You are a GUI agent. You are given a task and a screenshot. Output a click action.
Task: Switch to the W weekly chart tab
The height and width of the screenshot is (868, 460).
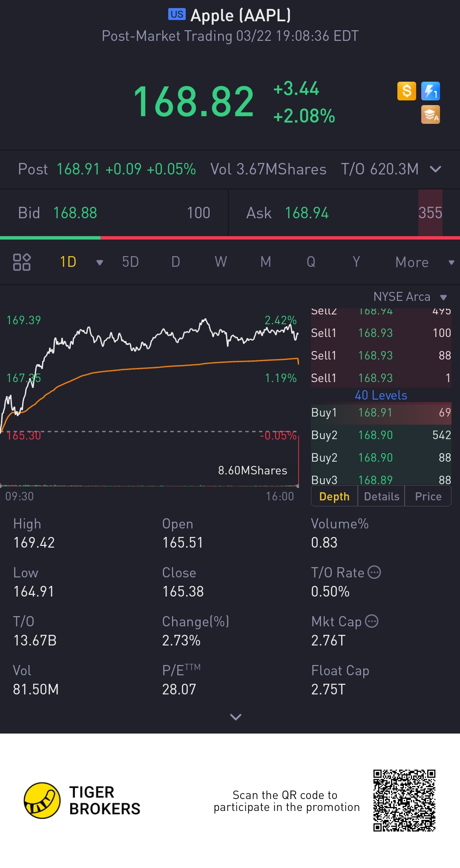221,262
